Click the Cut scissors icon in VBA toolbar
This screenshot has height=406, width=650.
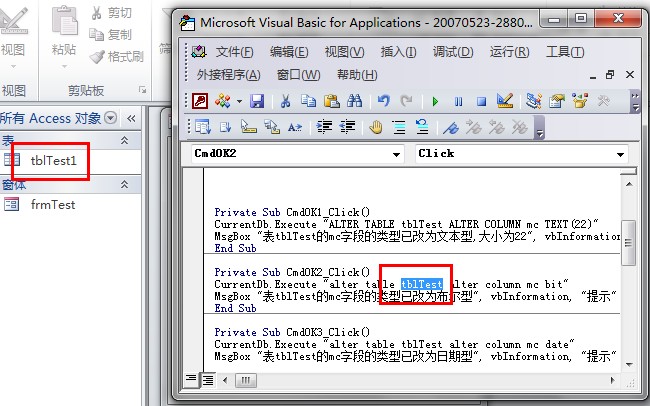285,101
